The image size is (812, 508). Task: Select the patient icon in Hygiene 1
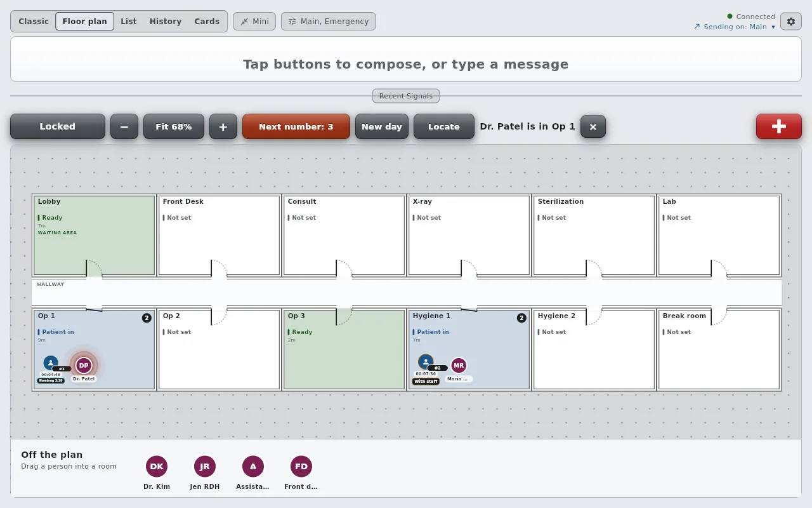[x=426, y=362]
